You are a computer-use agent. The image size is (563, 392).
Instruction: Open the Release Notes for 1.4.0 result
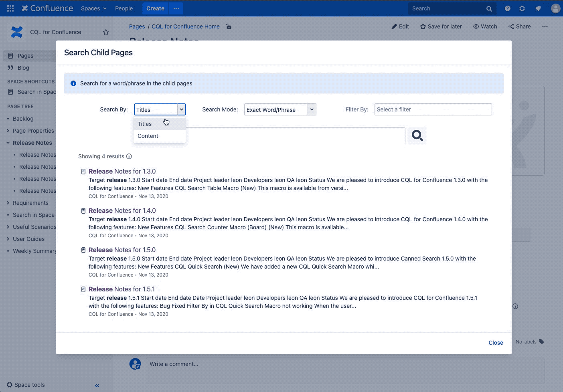[122, 210]
